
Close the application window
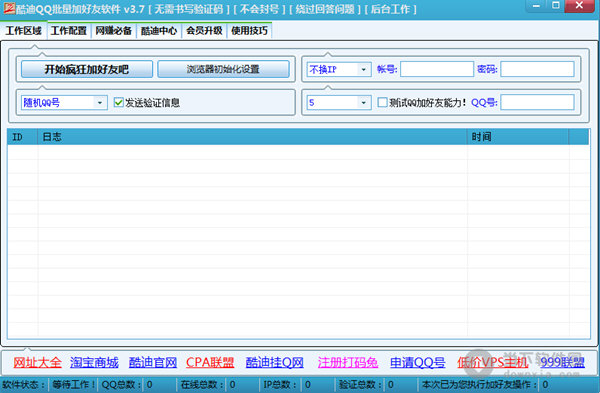[579, 5]
